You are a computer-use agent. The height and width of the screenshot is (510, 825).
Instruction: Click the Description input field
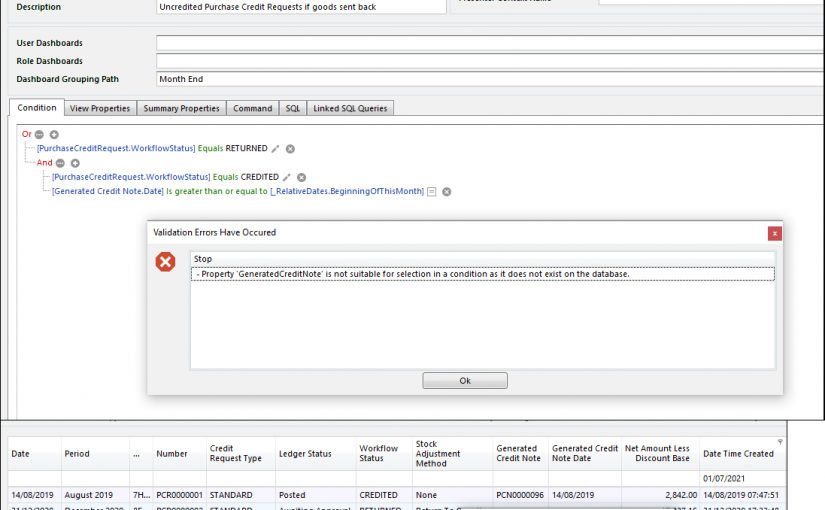(x=301, y=7)
